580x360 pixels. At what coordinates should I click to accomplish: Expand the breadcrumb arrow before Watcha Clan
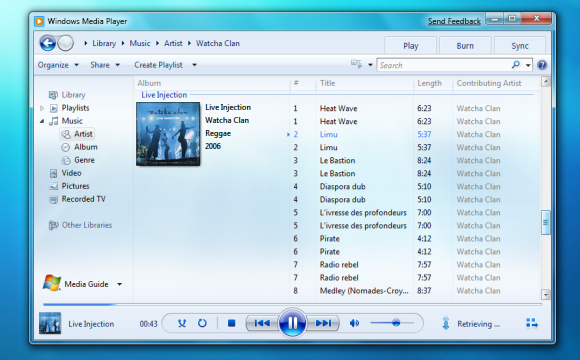189,43
